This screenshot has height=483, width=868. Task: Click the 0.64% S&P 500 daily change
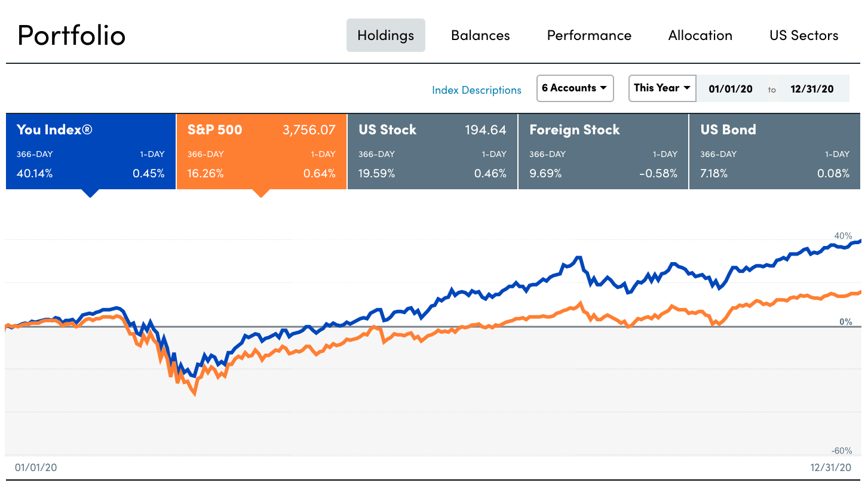point(320,174)
